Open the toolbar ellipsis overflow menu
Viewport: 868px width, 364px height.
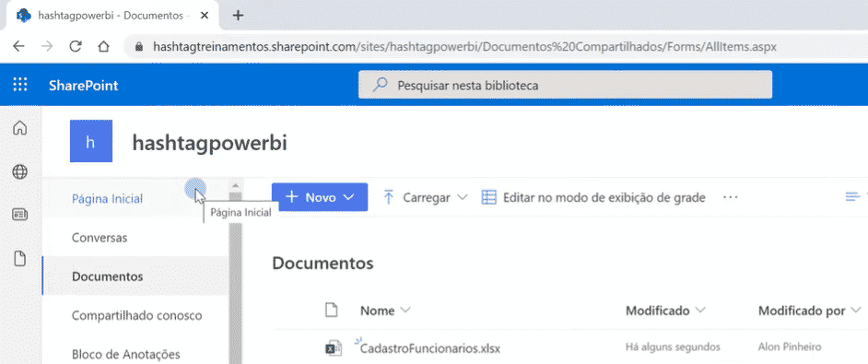(x=731, y=197)
